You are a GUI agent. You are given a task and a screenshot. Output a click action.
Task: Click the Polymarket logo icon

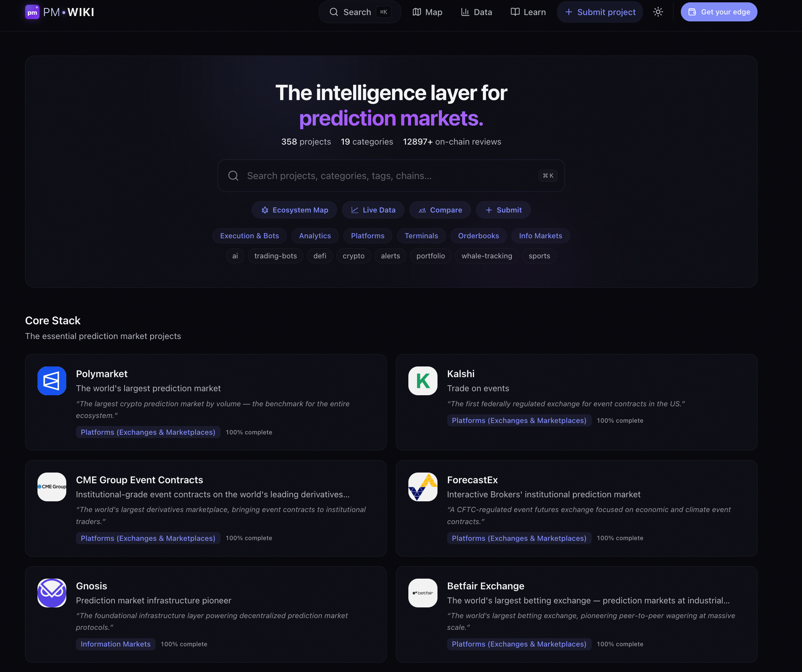pos(52,381)
